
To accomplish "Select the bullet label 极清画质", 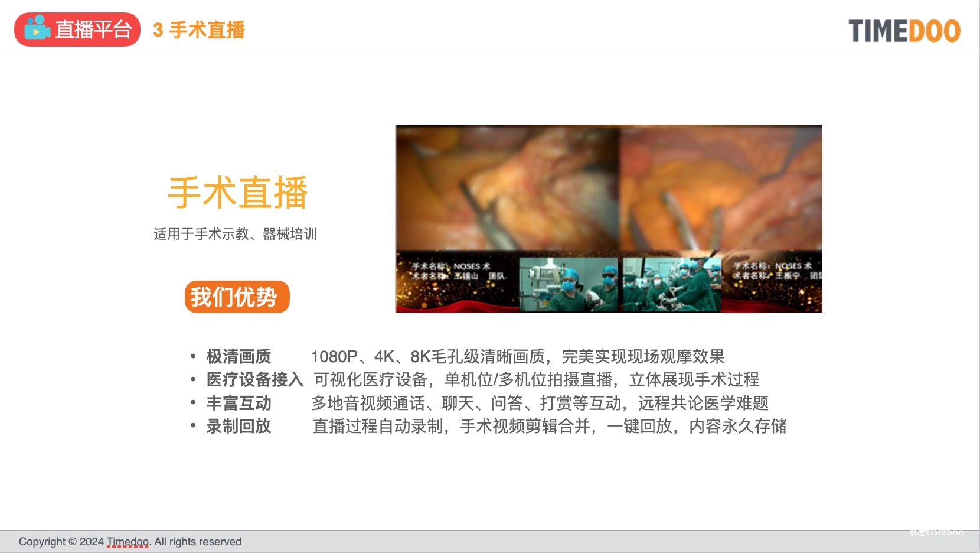I will (x=239, y=356).
